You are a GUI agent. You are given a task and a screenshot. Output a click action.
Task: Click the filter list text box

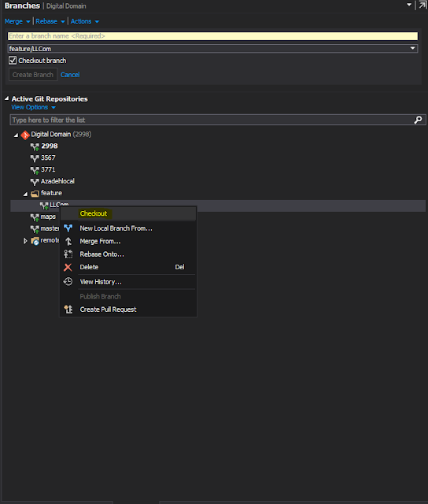(x=218, y=120)
